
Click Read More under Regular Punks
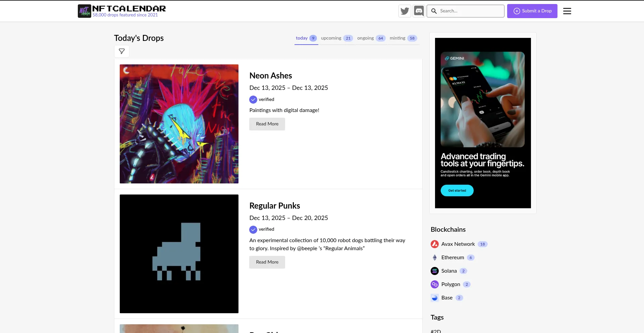tap(267, 262)
